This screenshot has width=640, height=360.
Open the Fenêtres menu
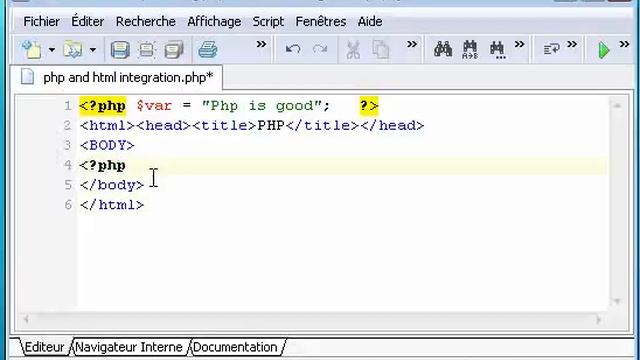320,22
